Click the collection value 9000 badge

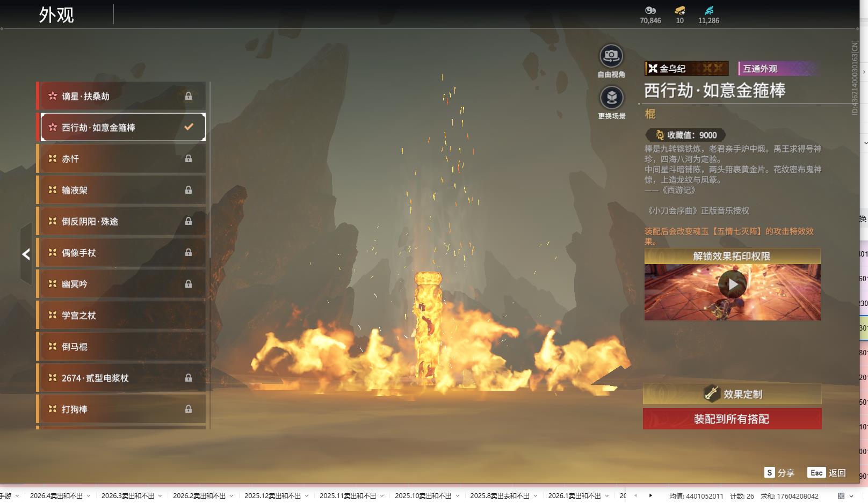[x=685, y=135]
